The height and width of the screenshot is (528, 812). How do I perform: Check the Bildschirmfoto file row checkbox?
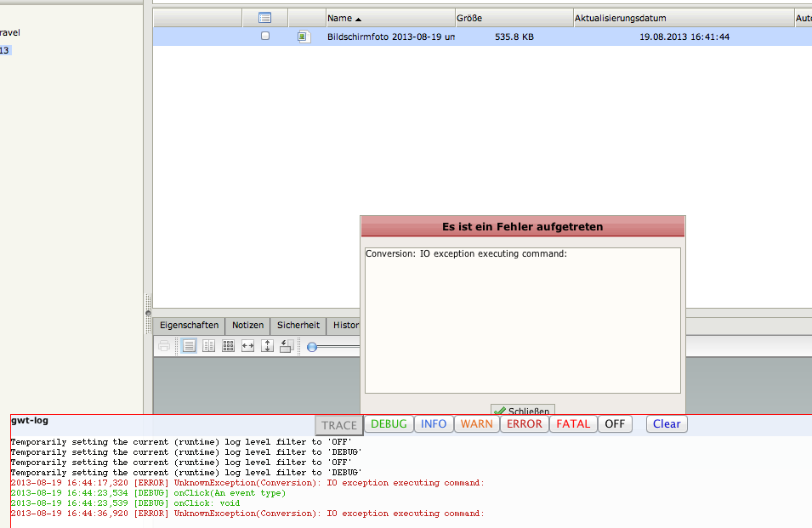pyautogui.click(x=265, y=37)
